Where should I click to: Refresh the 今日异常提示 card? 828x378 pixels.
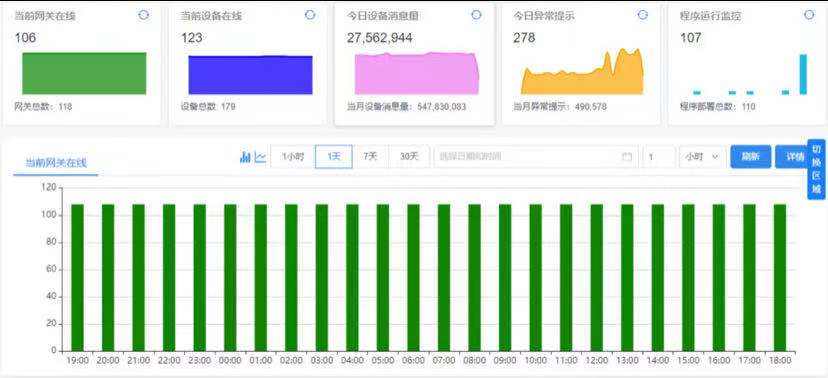pos(643,15)
